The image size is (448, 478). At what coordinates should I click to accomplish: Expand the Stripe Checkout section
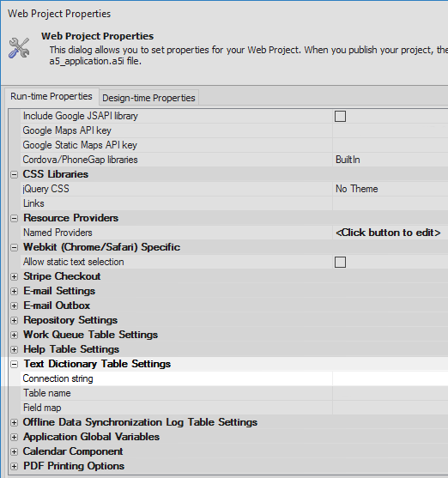(x=14, y=276)
